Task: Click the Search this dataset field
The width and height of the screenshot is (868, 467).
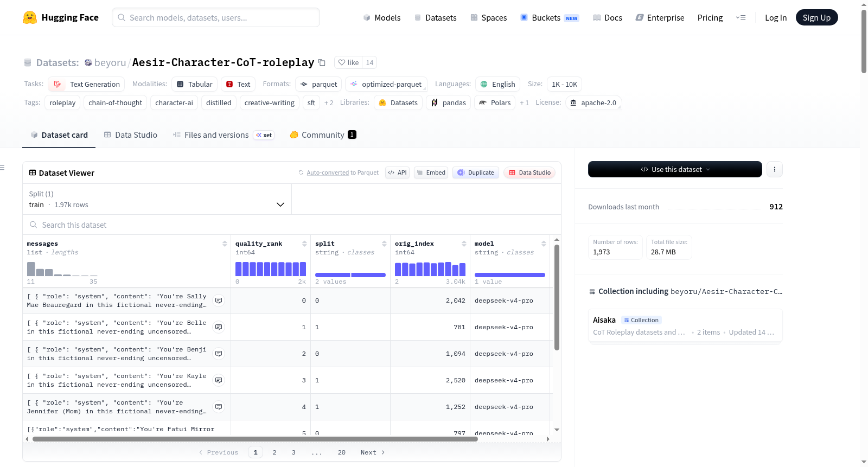Action: click(x=292, y=225)
